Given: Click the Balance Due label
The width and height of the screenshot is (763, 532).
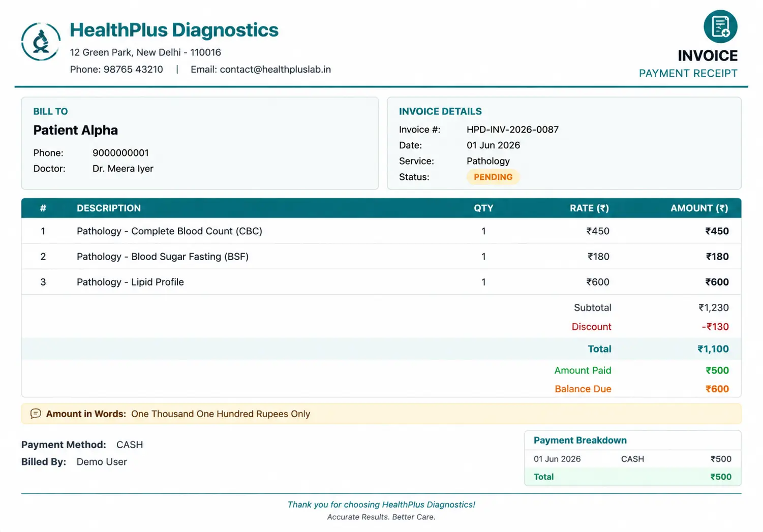Looking at the screenshot, I should pyautogui.click(x=583, y=389).
